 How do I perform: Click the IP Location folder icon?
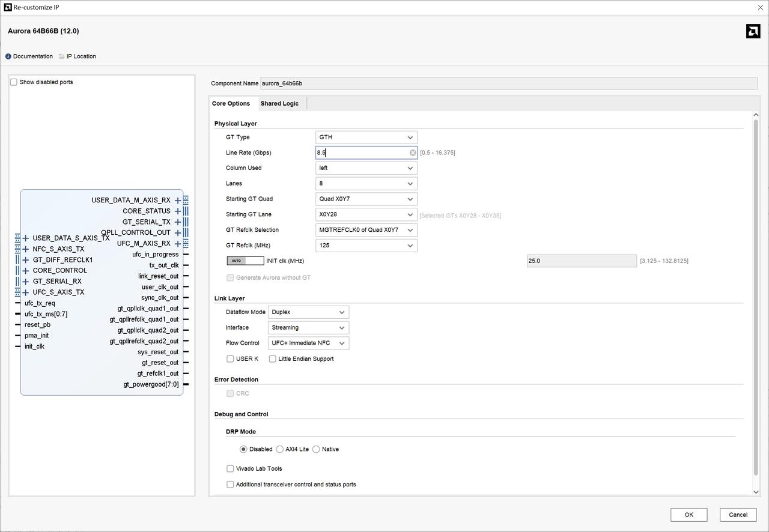click(61, 56)
